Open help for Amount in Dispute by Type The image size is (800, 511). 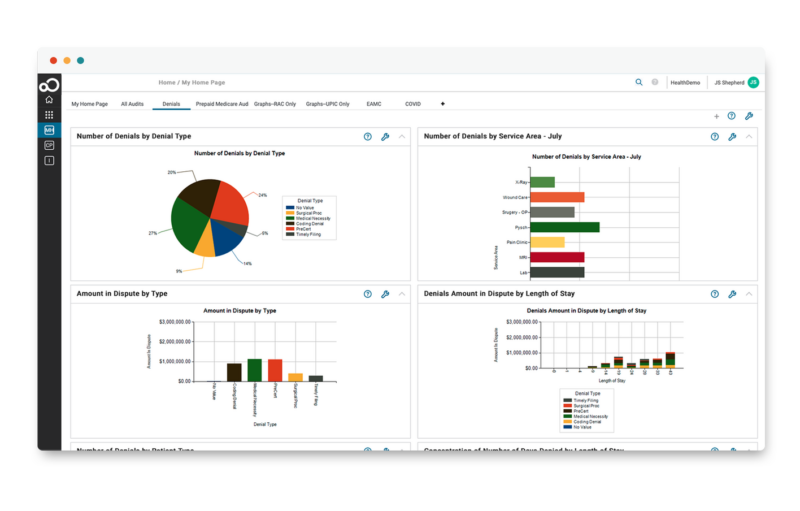[368, 294]
